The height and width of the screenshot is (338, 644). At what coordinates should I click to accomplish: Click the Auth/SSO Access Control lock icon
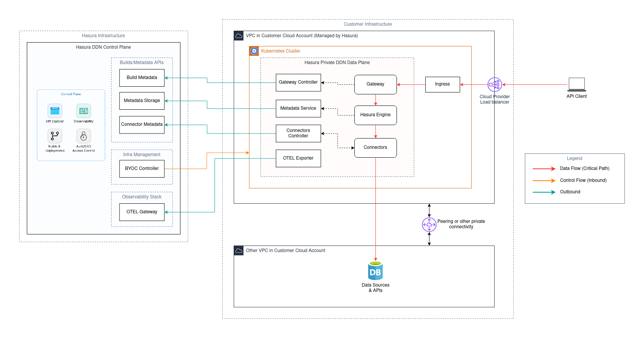(x=84, y=136)
